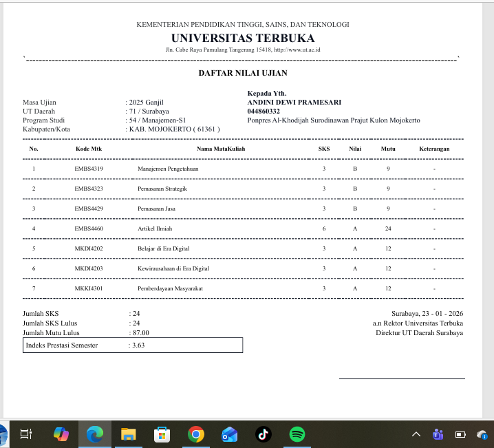Click the Ponpres Al-Khodijah address line
This screenshot has width=494, height=448.
[x=334, y=120]
